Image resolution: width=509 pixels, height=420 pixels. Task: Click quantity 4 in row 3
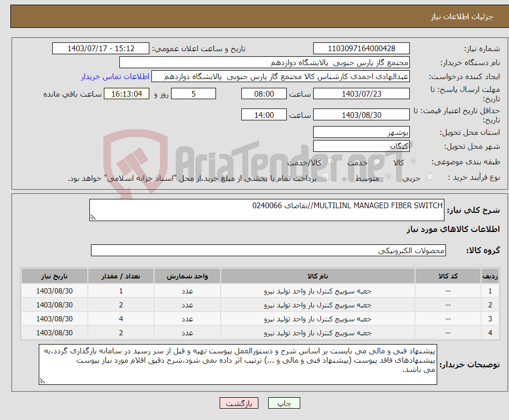[x=121, y=319]
